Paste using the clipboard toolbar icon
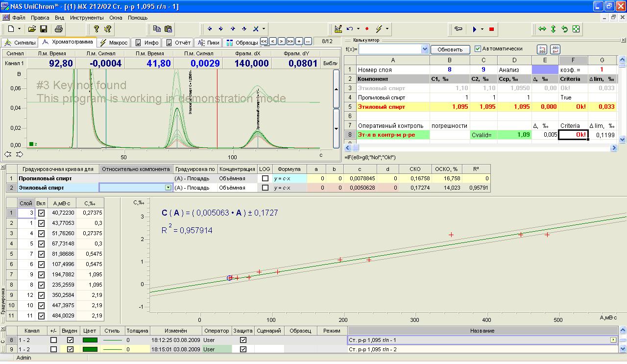The height and width of the screenshot is (364, 627). pyautogui.click(x=168, y=29)
